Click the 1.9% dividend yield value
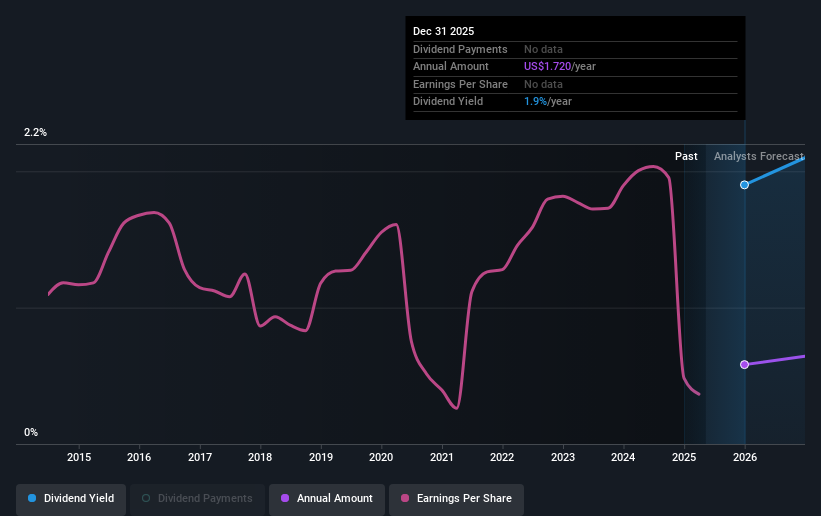 click(x=535, y=102)
